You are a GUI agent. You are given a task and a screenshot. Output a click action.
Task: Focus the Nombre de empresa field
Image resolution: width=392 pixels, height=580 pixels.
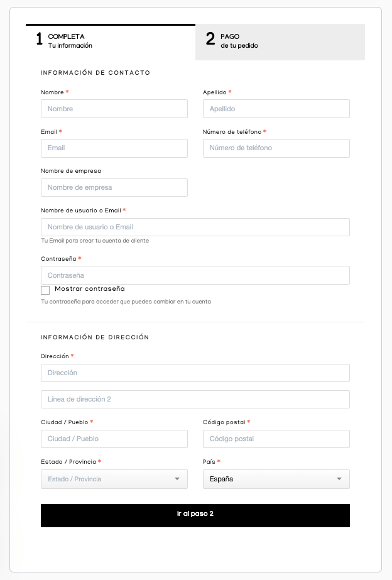(114, 188)
